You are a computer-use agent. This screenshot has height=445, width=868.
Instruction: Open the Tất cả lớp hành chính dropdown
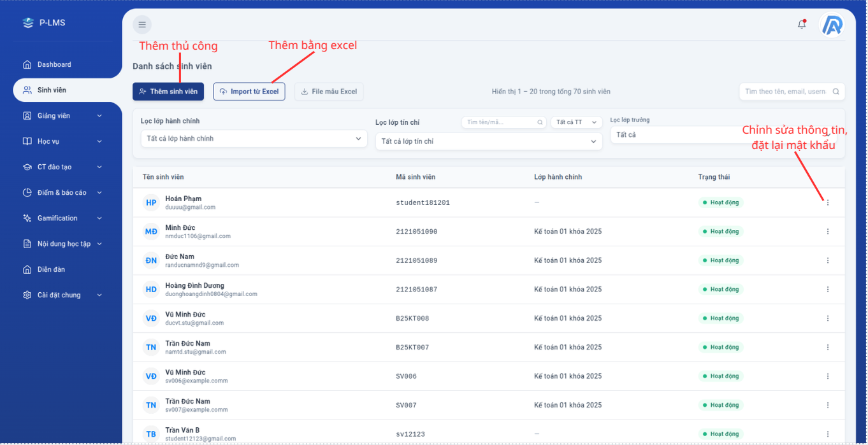254,139
